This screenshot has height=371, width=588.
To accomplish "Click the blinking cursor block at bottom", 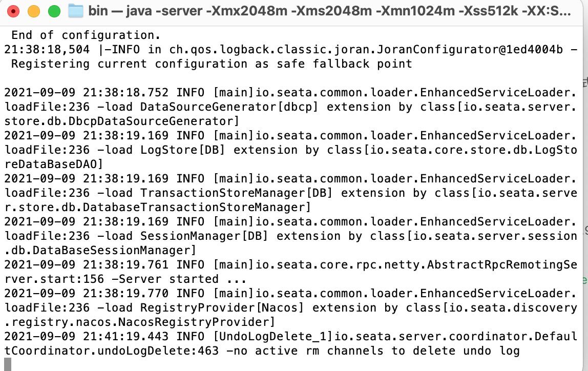I will click(8, 365).
